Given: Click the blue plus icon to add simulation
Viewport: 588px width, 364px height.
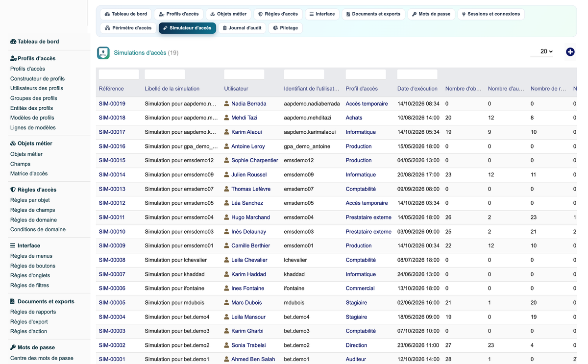Looking at the screenshot, I should (570, 52).
